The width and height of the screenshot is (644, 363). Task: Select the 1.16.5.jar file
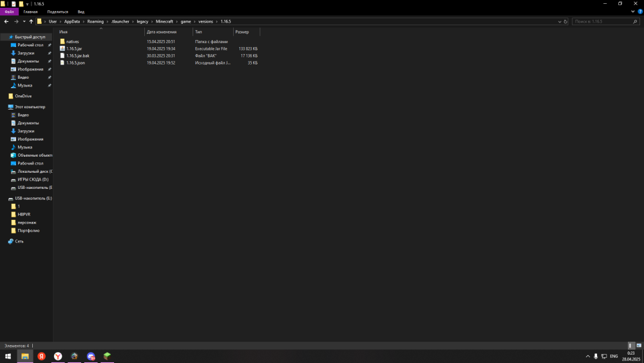click(x=74, y=48)
